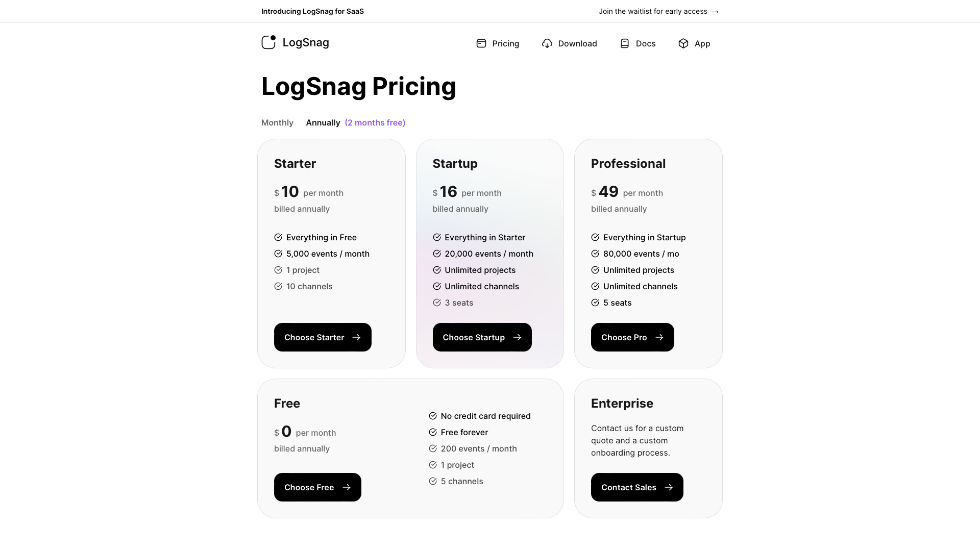Click the arrow icon on Choose Starter
The height and width of the screenshot is (551, 980).
pyautogui.click(x=356, y=337)
